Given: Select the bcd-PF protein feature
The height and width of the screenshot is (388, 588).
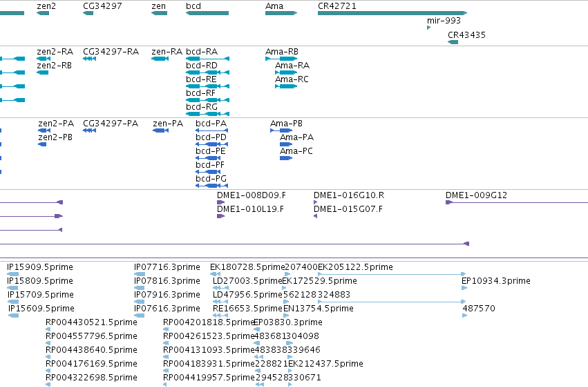Looking at the screenshot, I should tap(208, 173).
